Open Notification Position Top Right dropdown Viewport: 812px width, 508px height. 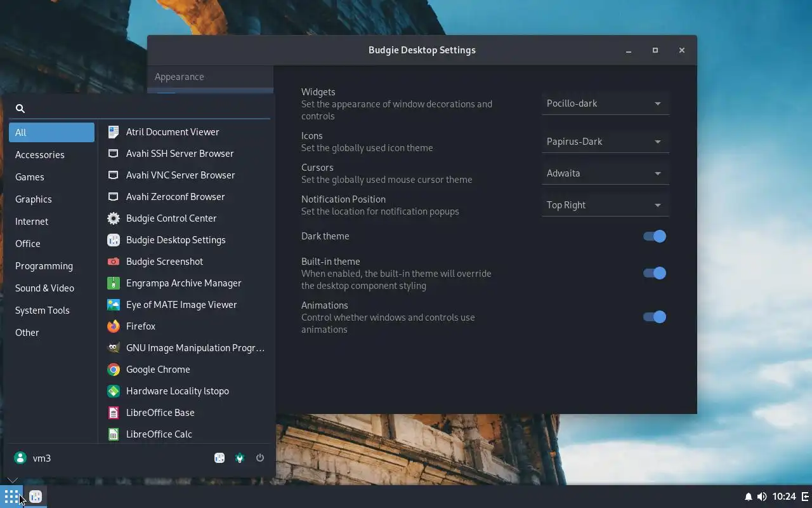tap(605, 205)
